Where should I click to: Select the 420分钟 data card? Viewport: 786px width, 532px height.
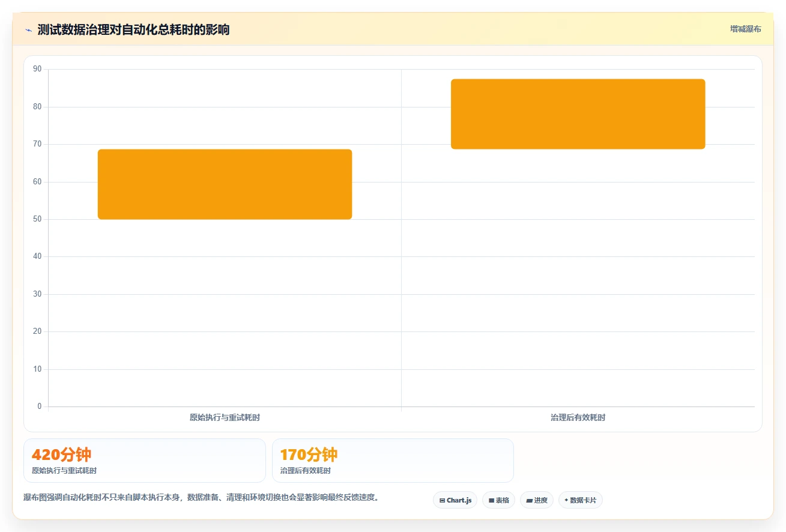145,461
